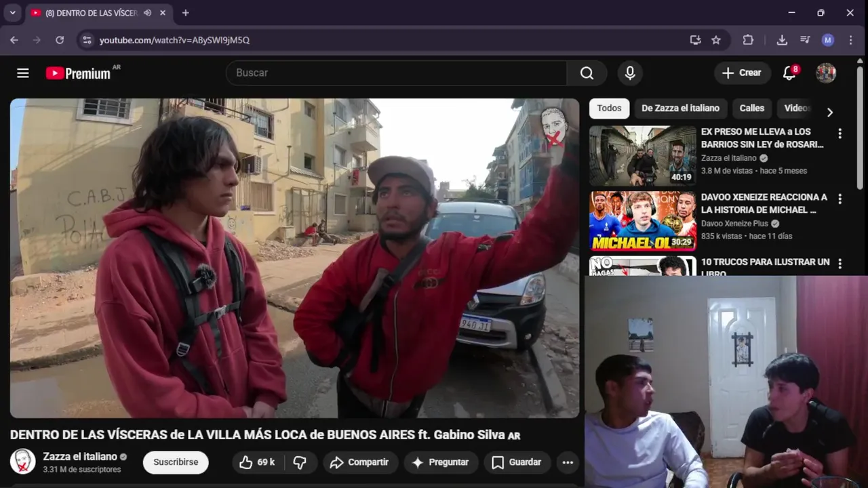Share the video via Compartir

[359, 462]
